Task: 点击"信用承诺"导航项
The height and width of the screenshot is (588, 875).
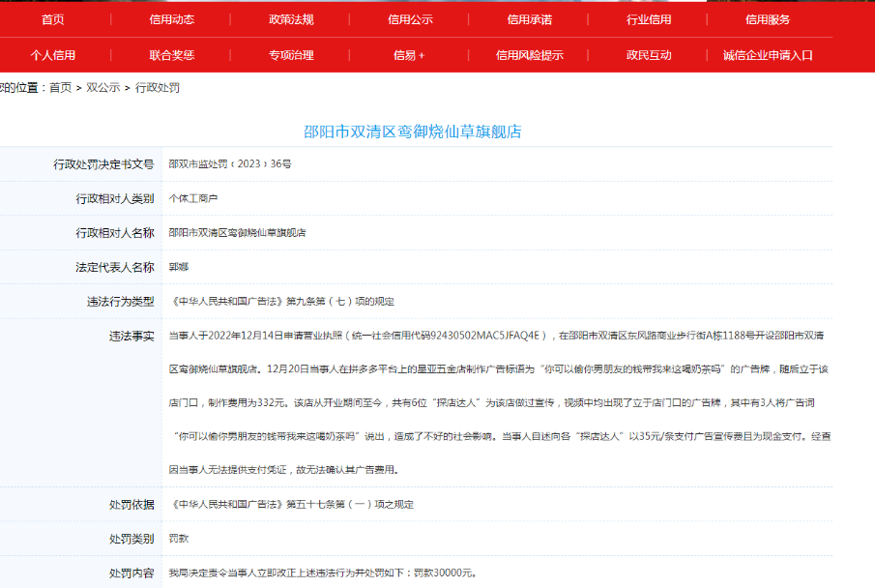Action: tap(531, 18)
